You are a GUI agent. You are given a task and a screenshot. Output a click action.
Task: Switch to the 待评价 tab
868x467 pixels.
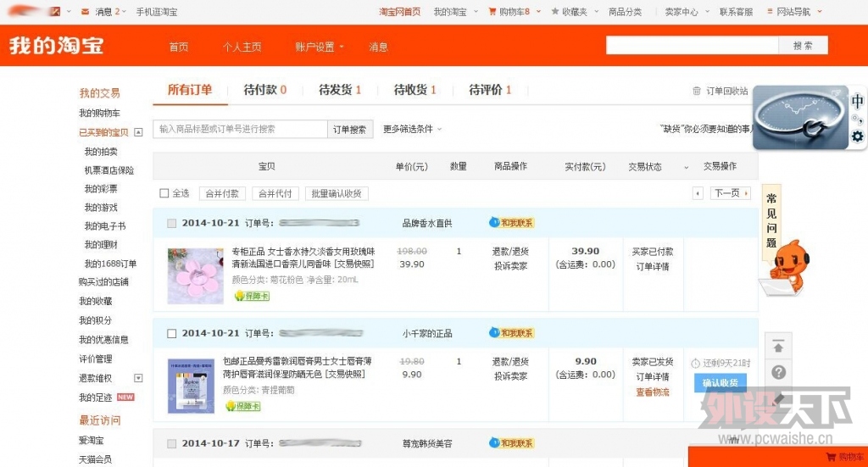pyautogui.click(x=490, y=90)
